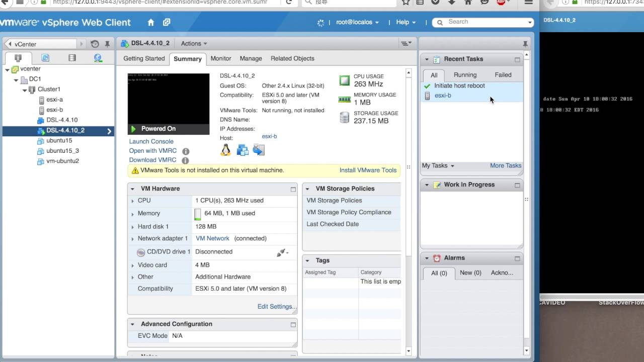
Task: Open the Getting Started tab
Action: tap(144, 58)
